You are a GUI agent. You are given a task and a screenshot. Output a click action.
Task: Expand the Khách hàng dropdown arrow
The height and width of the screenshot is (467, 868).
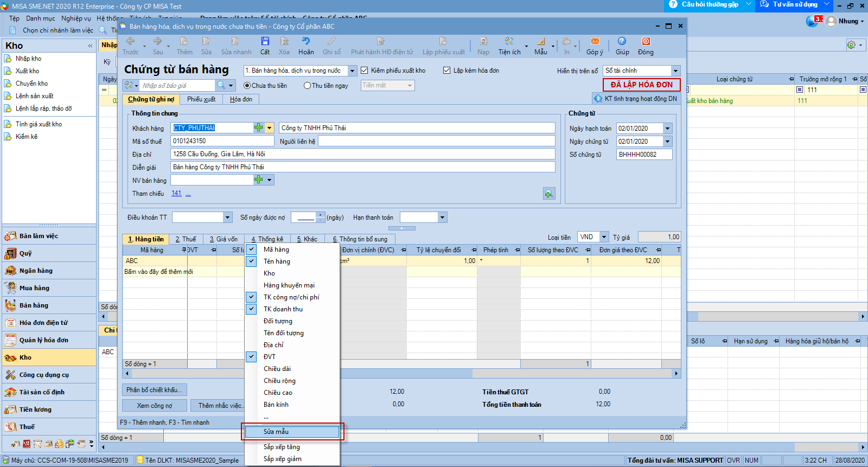coord(270,128)
